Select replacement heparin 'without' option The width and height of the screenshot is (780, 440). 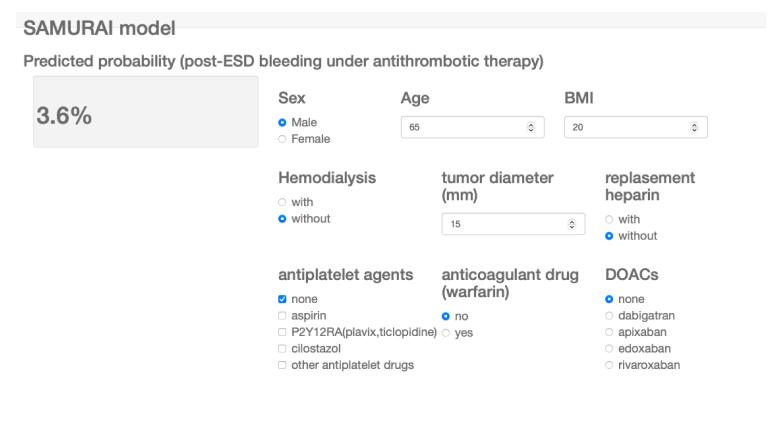(x=610, y=236)
